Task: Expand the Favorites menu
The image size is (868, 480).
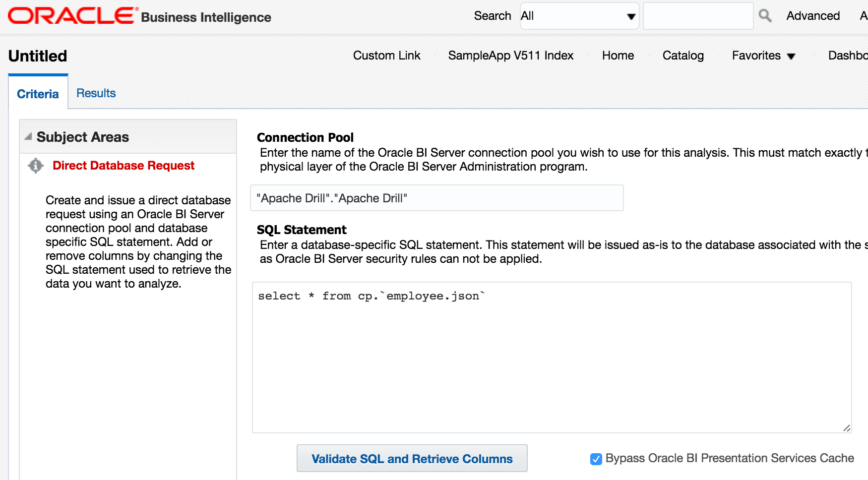Action: (x=763, y=56)
